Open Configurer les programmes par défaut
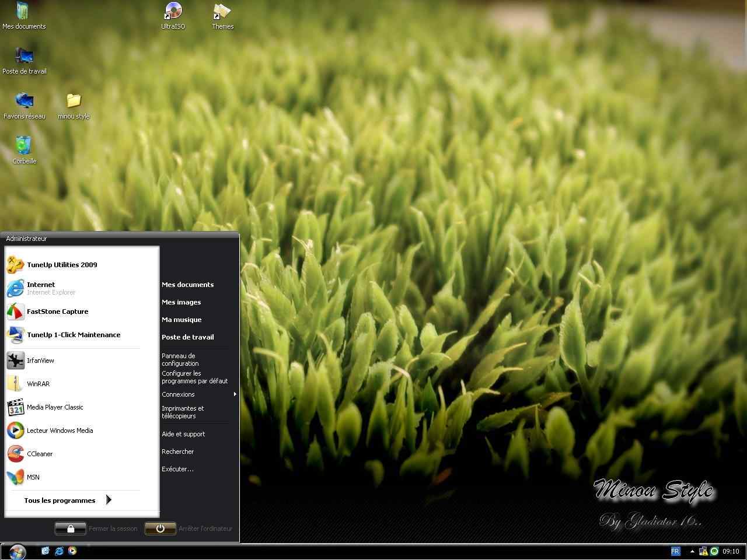747x560 pixels. tap(195, 377)
